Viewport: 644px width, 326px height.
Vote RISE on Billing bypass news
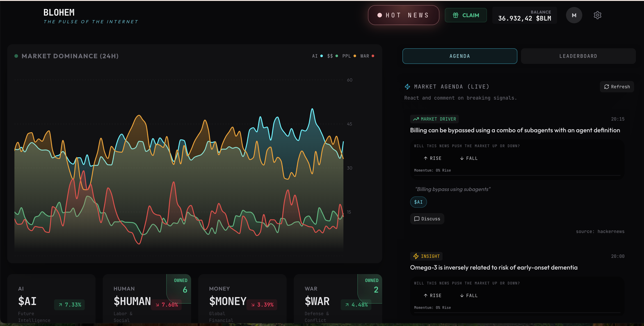(432, 158)
